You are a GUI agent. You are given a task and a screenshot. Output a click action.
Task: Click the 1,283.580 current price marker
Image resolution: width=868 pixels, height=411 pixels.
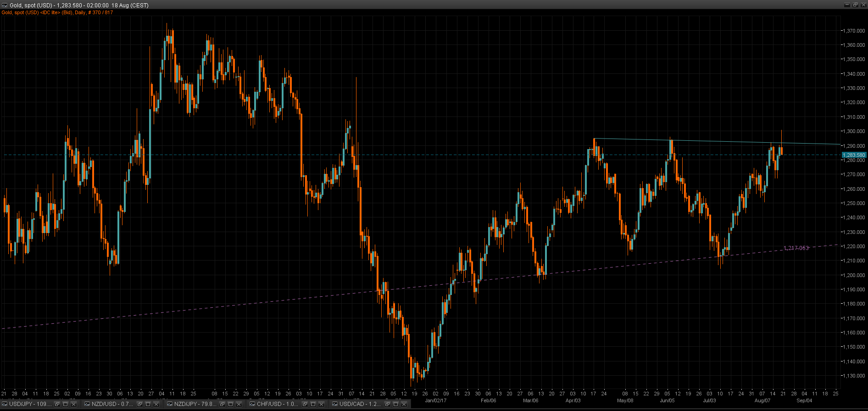click(853, 155)
